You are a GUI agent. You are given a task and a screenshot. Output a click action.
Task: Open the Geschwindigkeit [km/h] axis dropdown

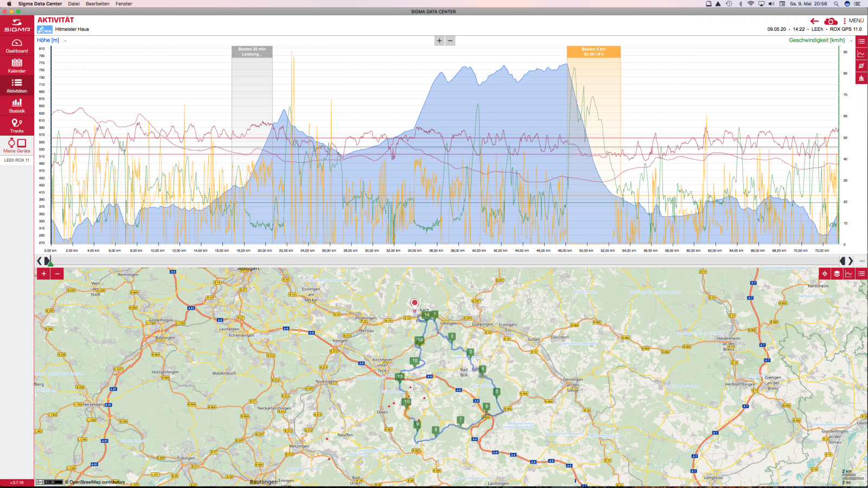point(851,41)
